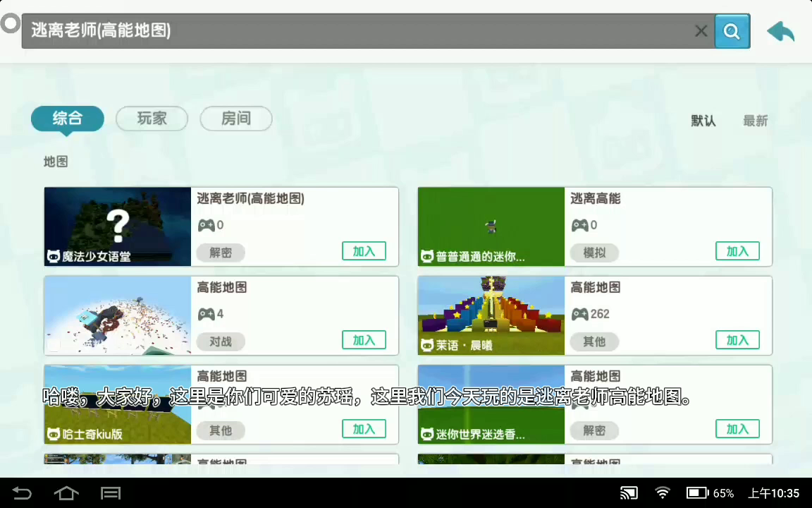The width and height of the screenshot is (812, 508).
Task: Sort results by 默认
Action: click(x=703, y=121)
